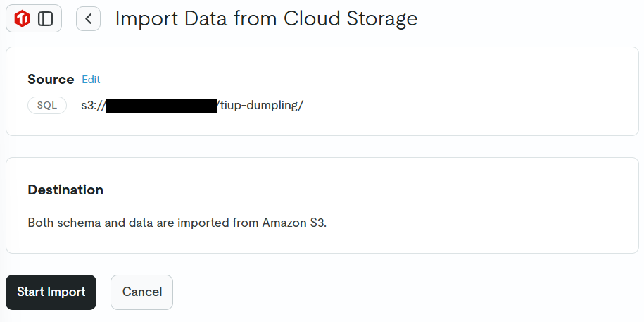Click the words Amazon S3 in description
Image resolution: width=644 pixels, height=322 pixels.
coord(294,223)
